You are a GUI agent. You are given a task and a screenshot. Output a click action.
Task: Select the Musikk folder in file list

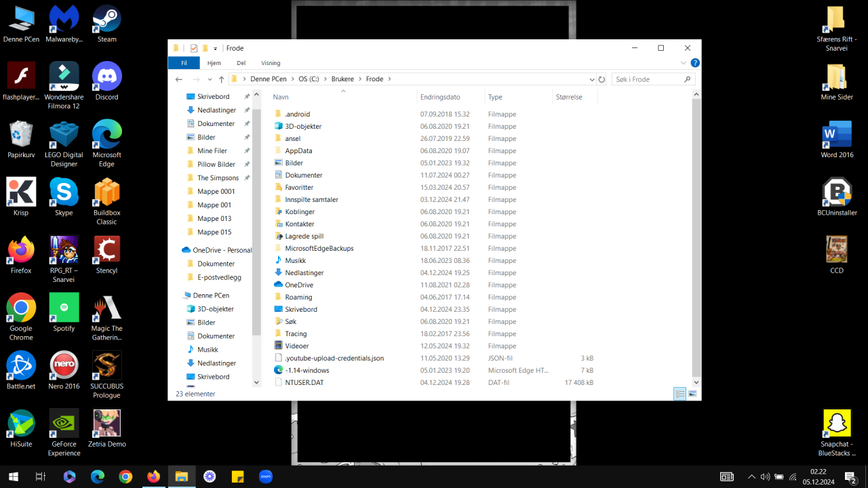click(x=295, y=260)
